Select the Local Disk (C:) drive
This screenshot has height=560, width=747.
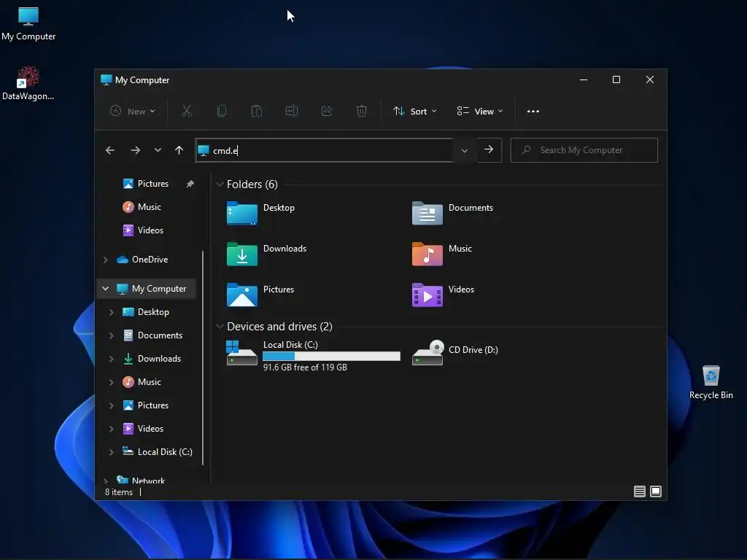pyautogui.click(x=313, y=355)
